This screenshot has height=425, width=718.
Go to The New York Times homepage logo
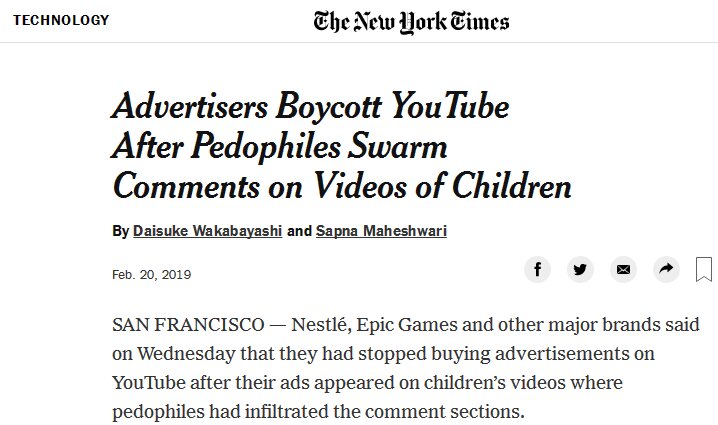point(411,22)
